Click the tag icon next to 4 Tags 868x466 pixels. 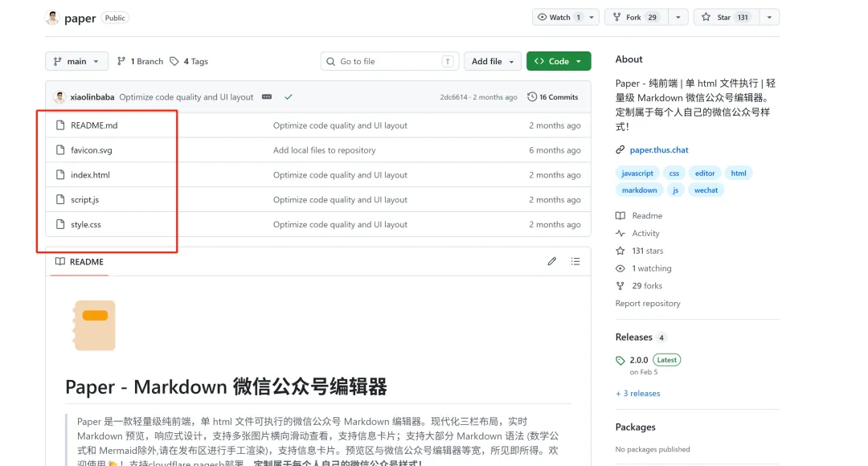[x=174, y=61]
